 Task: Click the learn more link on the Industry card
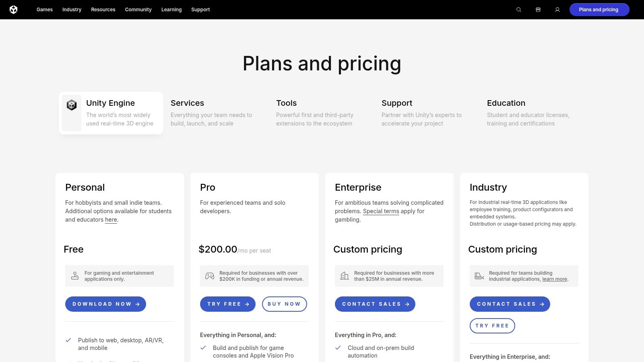[554, 279]
